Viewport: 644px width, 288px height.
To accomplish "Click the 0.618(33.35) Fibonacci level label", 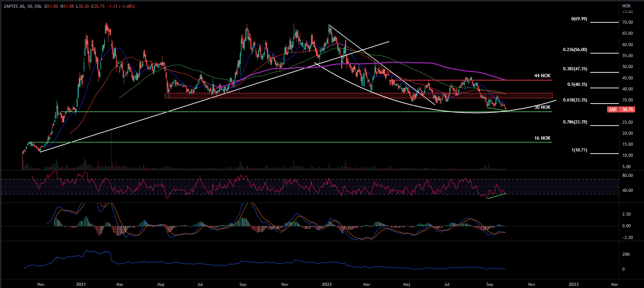I will click(575, 100).
